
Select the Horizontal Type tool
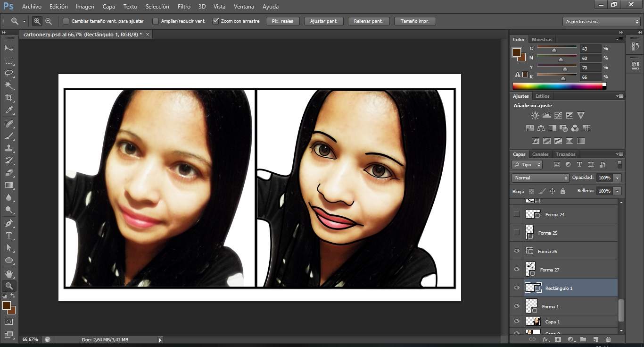(x=9, y=236)
